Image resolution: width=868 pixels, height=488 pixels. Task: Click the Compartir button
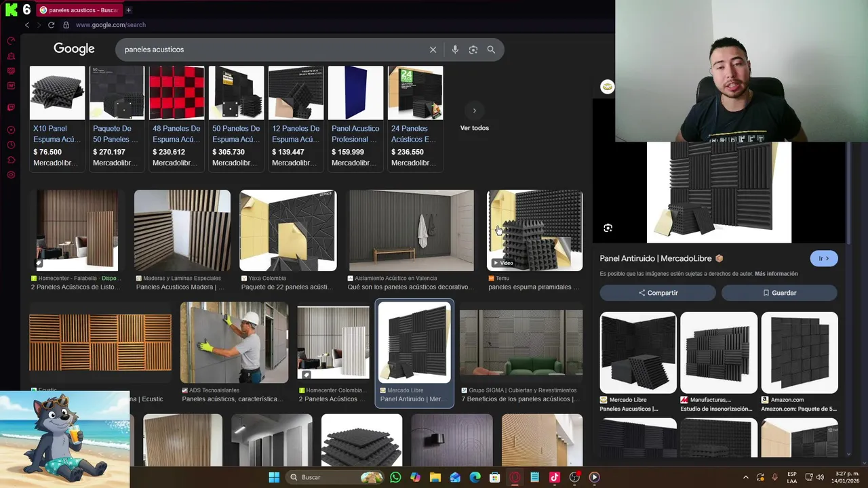(x=658, y=293)
